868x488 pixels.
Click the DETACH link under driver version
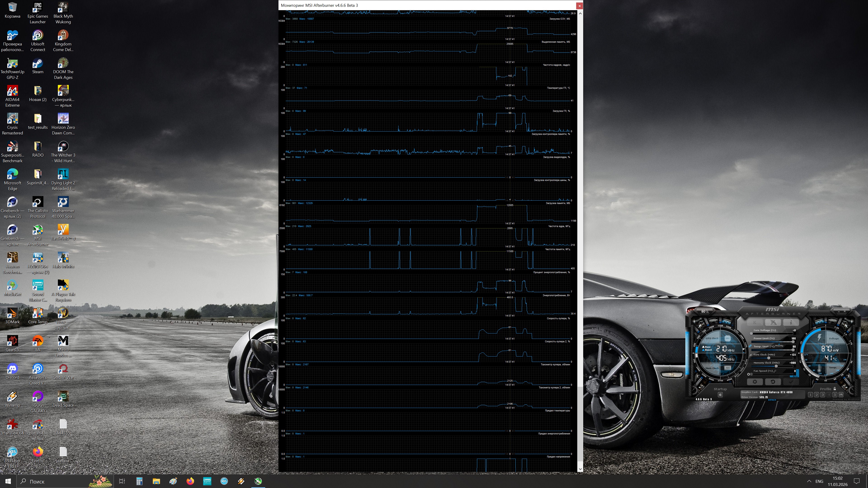[772, 400]
